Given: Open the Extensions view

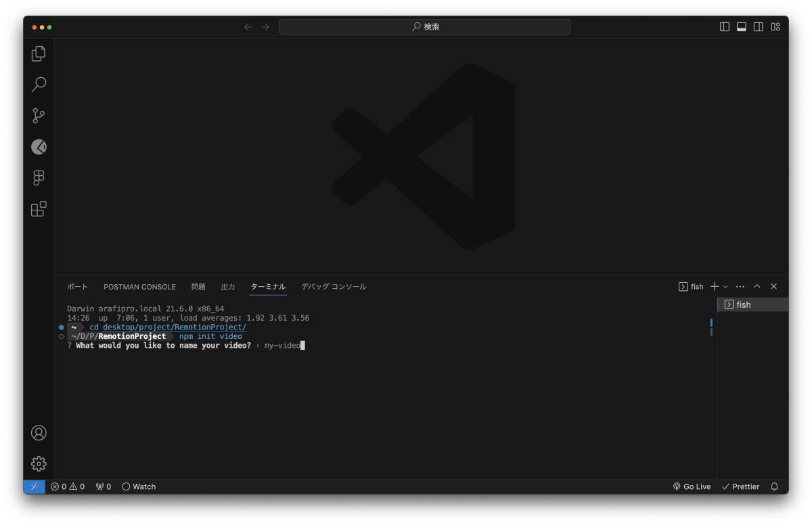Looking at the screenshot, I should (39, 209).
